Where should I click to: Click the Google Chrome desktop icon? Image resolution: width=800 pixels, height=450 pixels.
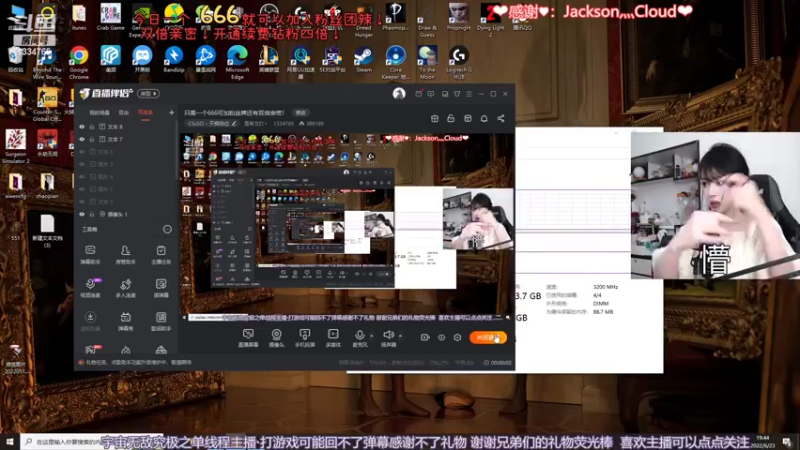tap(79, 62)
